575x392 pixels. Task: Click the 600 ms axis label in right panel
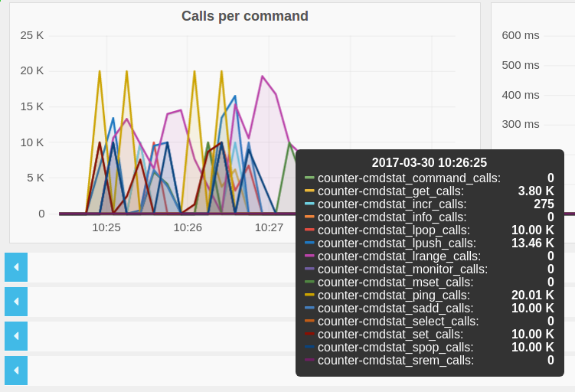pos(521,35)
